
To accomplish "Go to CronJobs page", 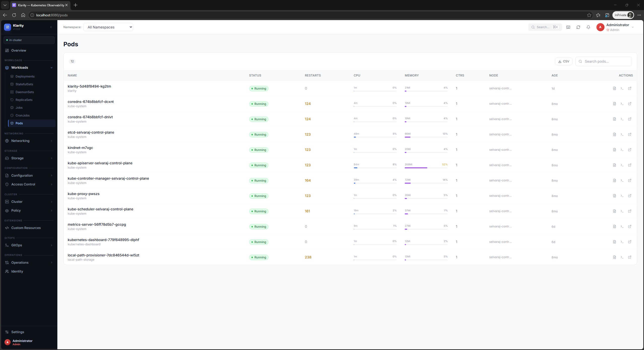I will point(32,115).
